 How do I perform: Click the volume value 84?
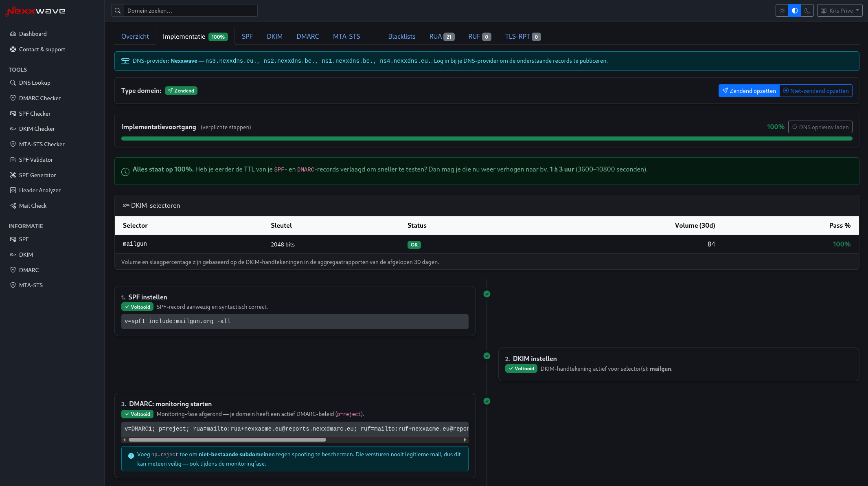click(x=711, y=244)
